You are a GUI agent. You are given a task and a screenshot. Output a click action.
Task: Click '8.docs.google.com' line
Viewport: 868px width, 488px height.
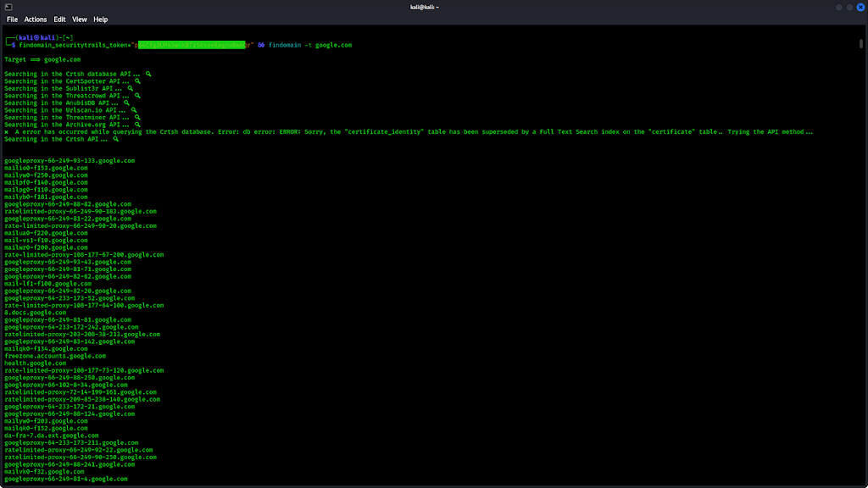click(x=36, y=312)
